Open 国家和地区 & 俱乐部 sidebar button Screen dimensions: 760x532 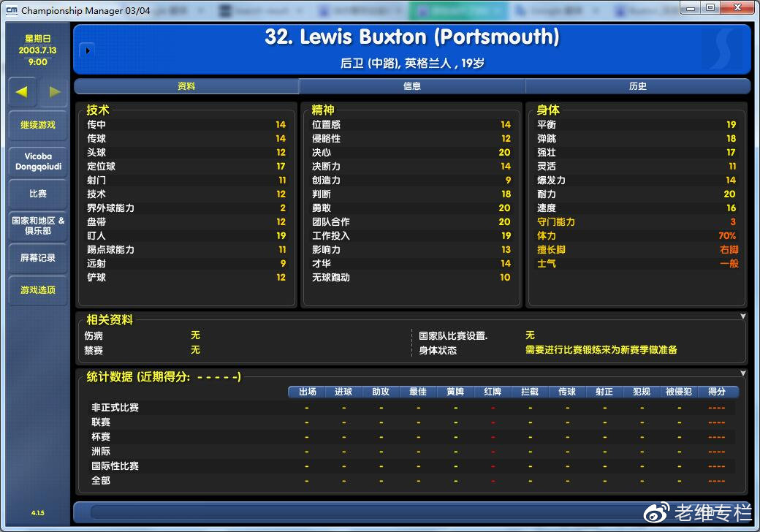coord(38,225)
